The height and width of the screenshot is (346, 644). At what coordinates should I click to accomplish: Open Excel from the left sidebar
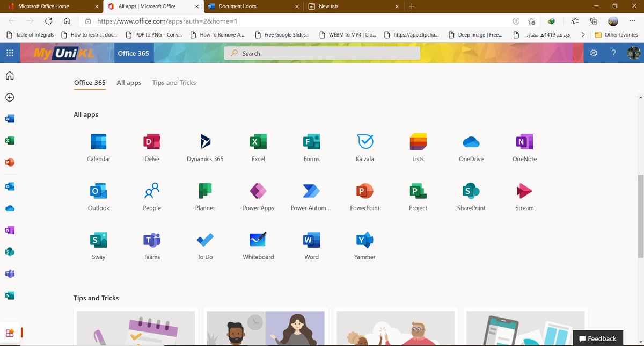click(x=10, y=140)
